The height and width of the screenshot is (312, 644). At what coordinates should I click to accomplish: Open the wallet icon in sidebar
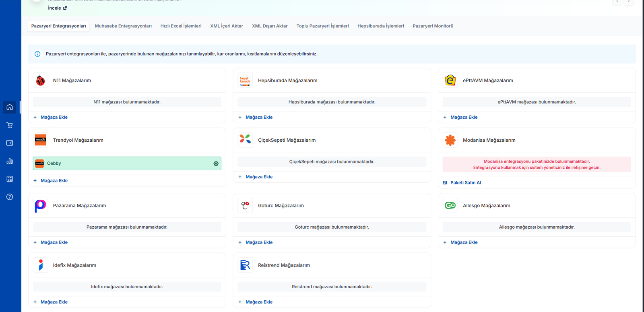click(10, 143)
